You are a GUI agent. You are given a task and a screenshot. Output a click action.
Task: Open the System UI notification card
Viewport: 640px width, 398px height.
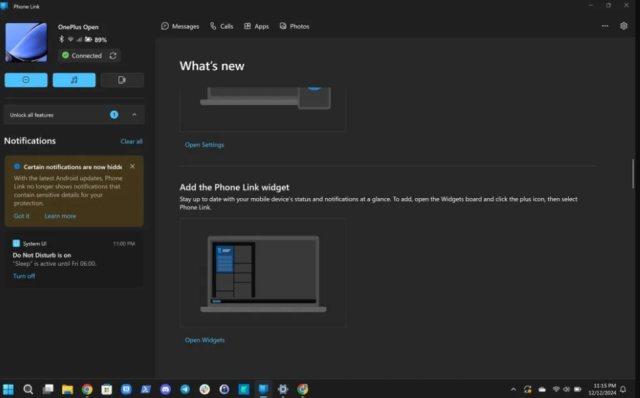[x=74, y=260]
